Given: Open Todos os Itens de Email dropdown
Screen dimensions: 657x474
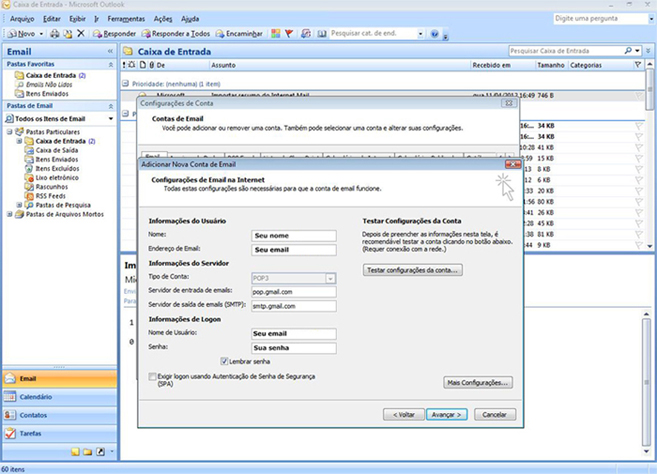Looking at the screenshot, I should 111,119.
